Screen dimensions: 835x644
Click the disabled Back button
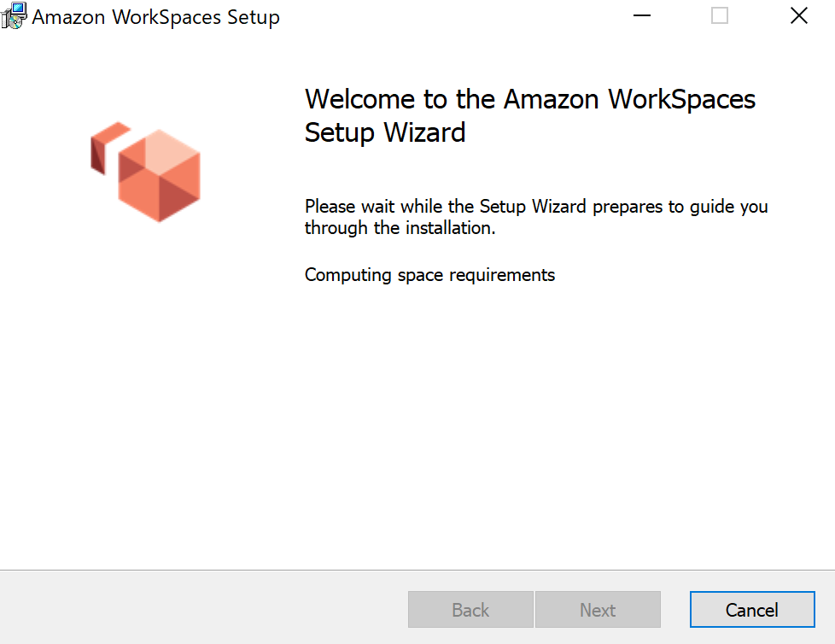[470, 609]
